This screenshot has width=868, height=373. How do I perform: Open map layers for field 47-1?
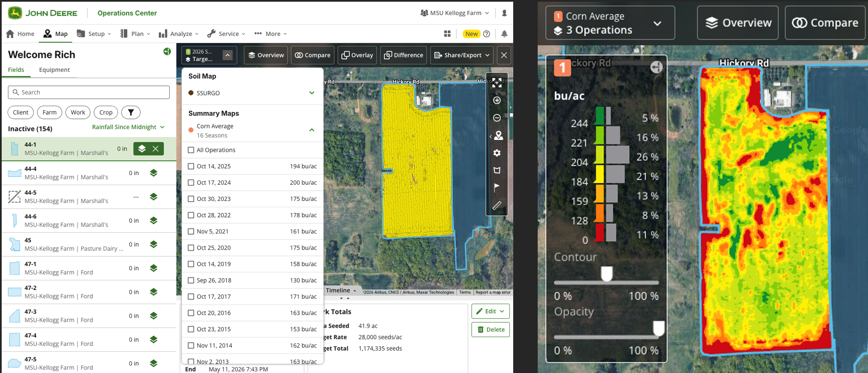click(x=154, y=268)
